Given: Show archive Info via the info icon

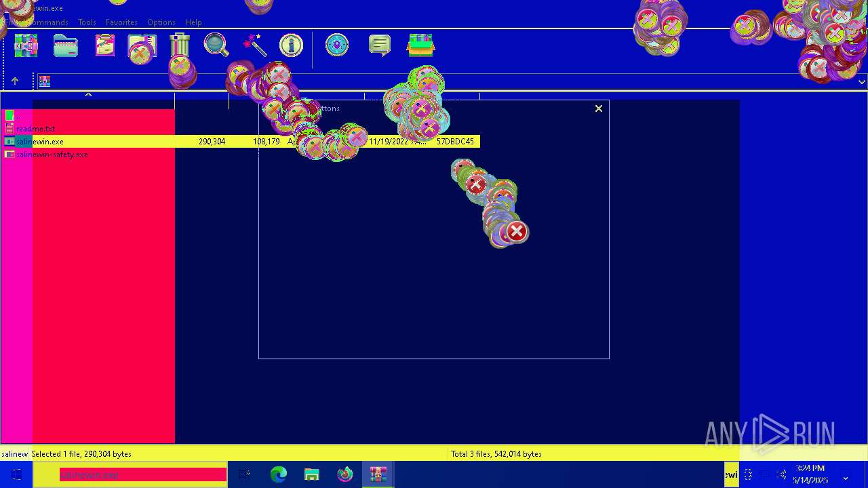Looking at the screenshot, I should [x=291, y=45].
